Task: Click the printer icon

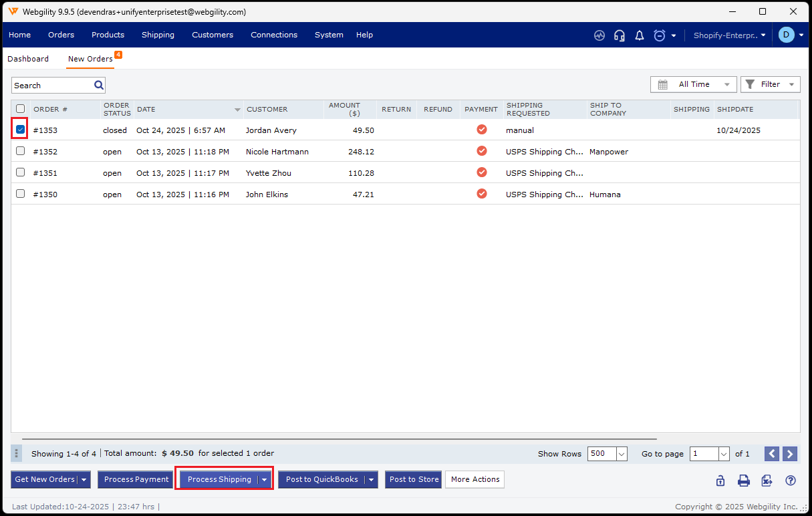Action: coord(743,480)
